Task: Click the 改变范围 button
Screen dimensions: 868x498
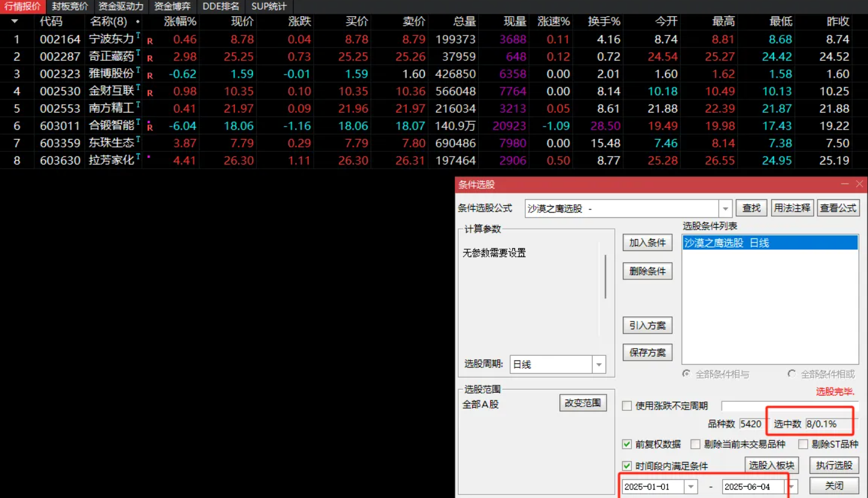Action: [x=582, y=403]
